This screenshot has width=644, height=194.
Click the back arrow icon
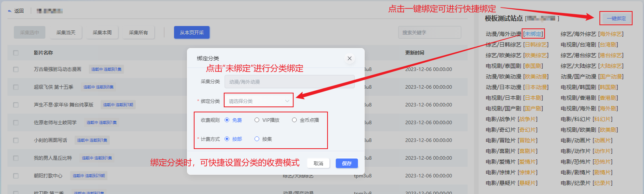(9, 11)
